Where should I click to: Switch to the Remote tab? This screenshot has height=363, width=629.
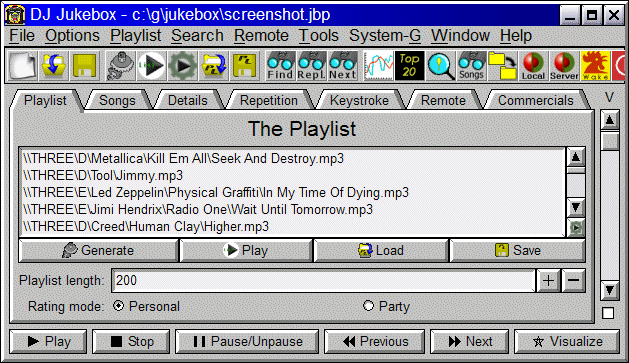pos(443,100)
